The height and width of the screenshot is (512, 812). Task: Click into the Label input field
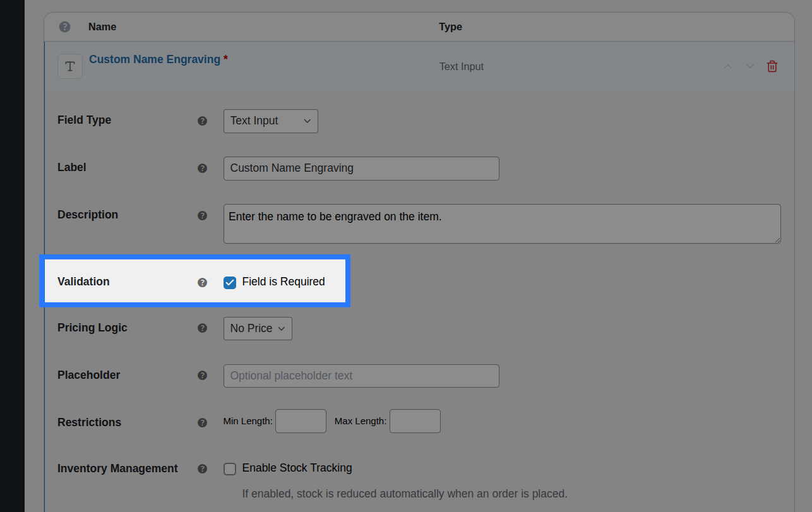pos(361,169)
